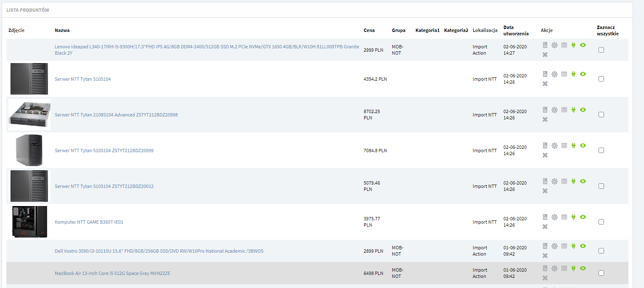Delete Tytan 2108S104 Advanced with X icon

(x=545, y=119)
